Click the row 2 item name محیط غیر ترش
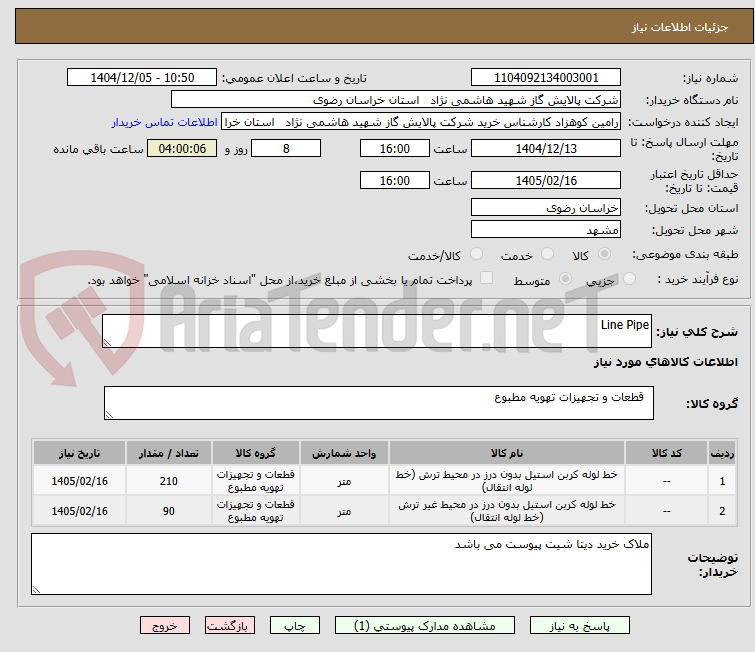Screen dimensions: 755x652 pos(507,510)
